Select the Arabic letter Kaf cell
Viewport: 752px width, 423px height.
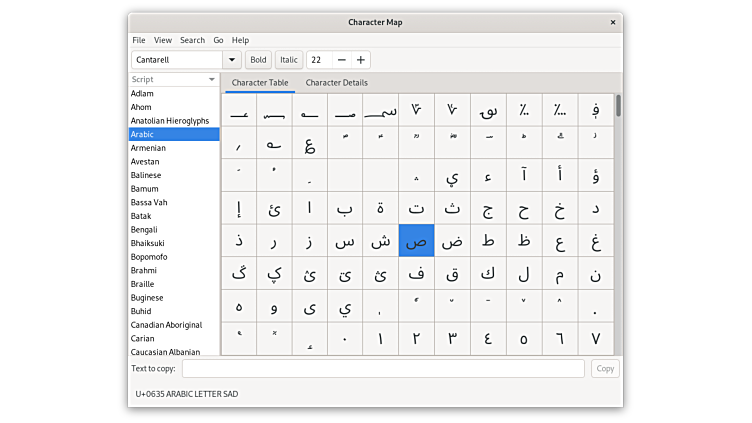488,273
